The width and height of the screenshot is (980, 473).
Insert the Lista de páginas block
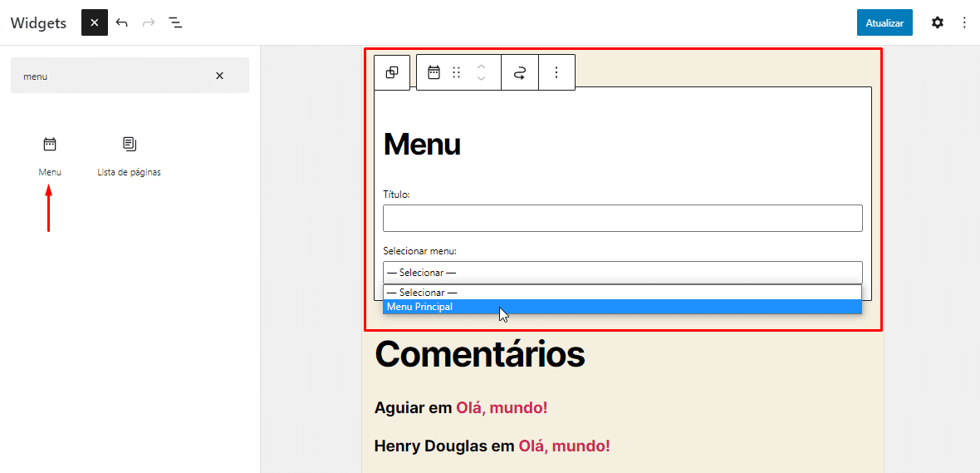click(x=129, y=155)
